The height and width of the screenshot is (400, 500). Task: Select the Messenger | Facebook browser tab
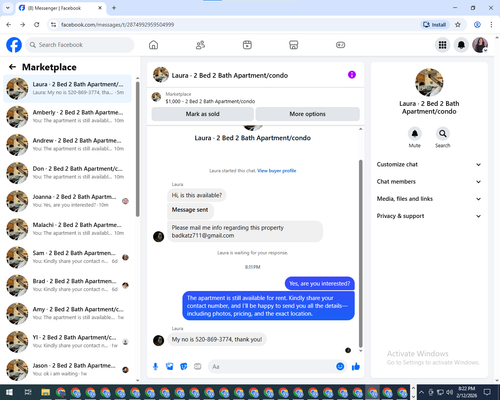tap(60, 8)
